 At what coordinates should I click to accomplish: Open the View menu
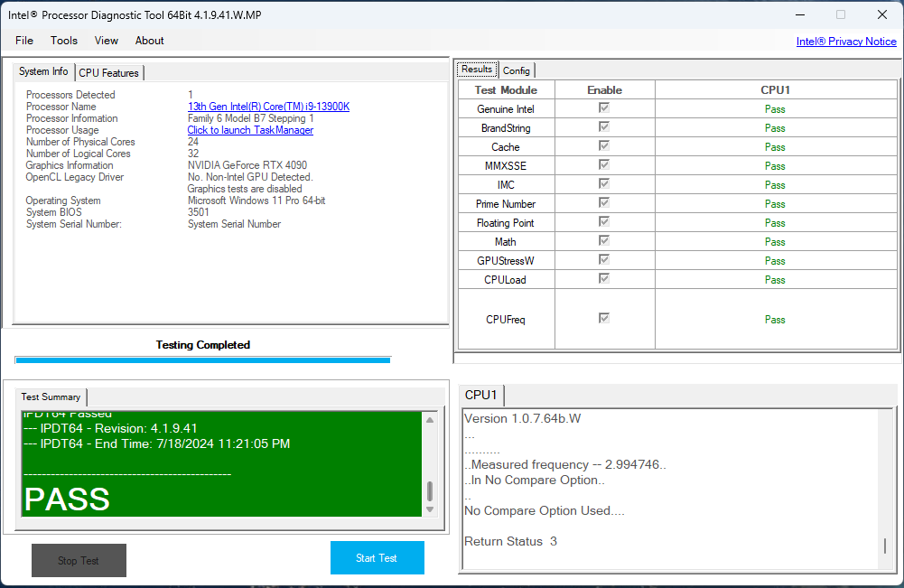(x=106, y=41)
